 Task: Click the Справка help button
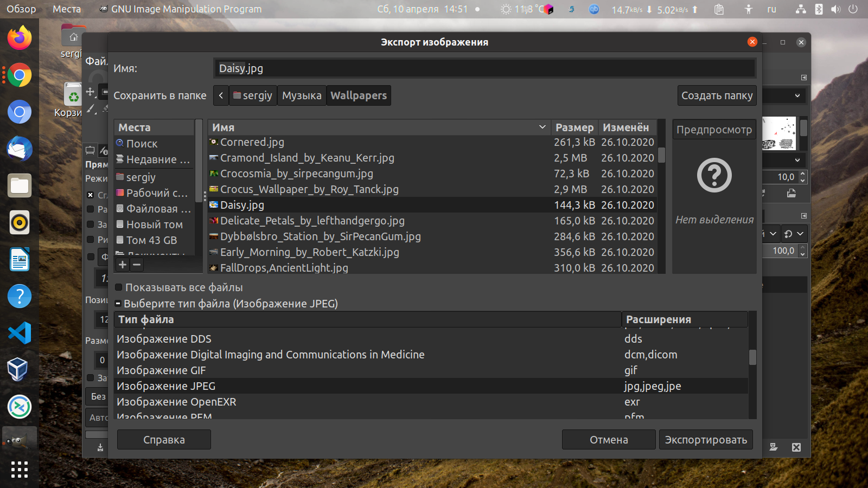pos(164,440)
